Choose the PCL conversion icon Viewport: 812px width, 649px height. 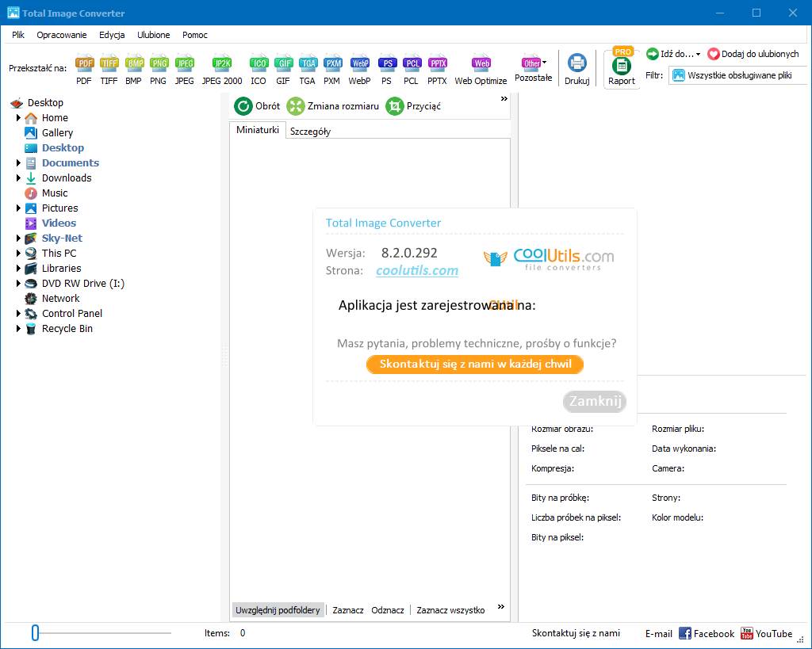click(x=412, y=69)
